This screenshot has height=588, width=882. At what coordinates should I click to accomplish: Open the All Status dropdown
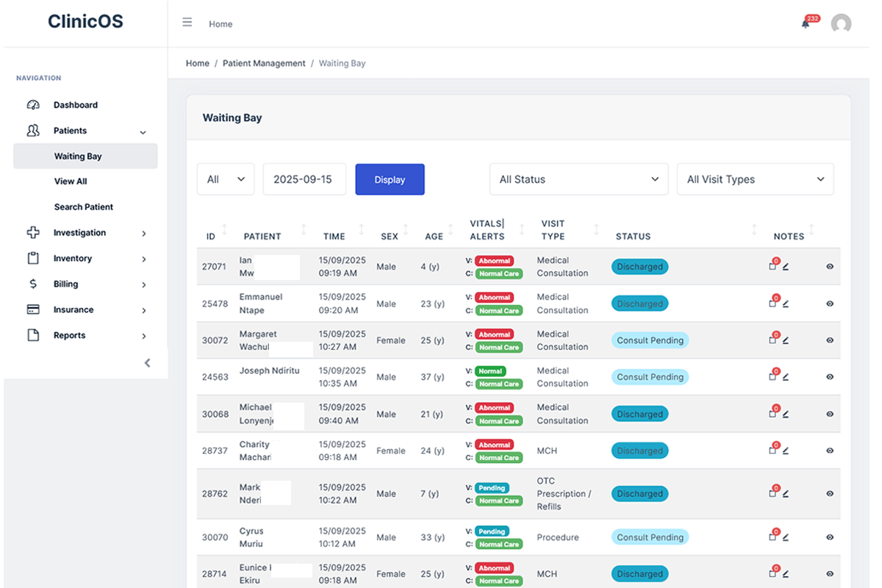578,179
